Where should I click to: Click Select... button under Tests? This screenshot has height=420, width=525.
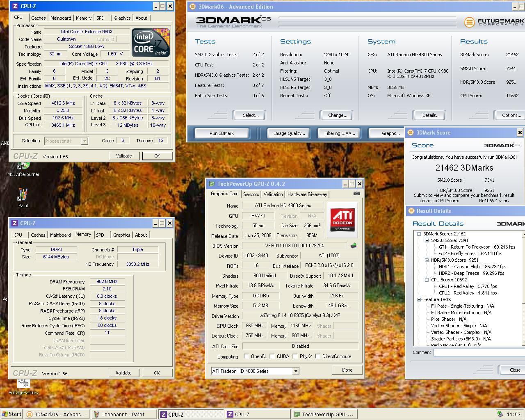pyautogui.click(x=251, y=115)
